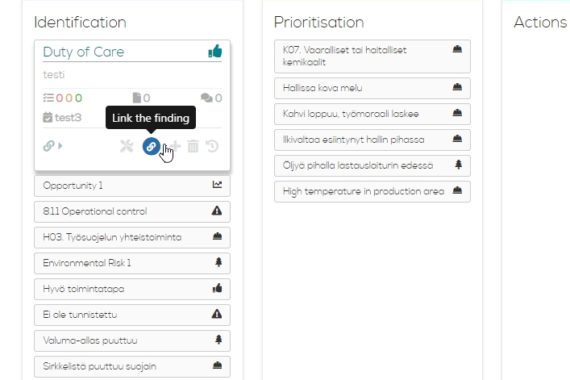Click the tools wrench icon in Duty of Care card
This screenshot has width=570, height=380.
click(127, 146)
